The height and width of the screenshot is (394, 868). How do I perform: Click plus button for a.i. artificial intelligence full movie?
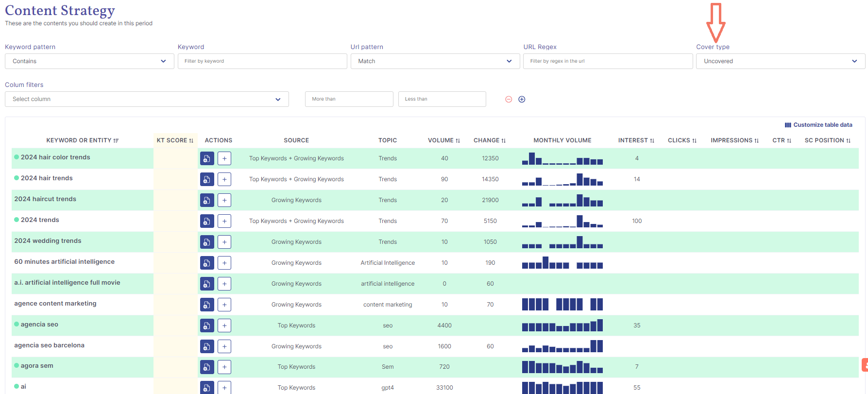click(x=224, y=284)
